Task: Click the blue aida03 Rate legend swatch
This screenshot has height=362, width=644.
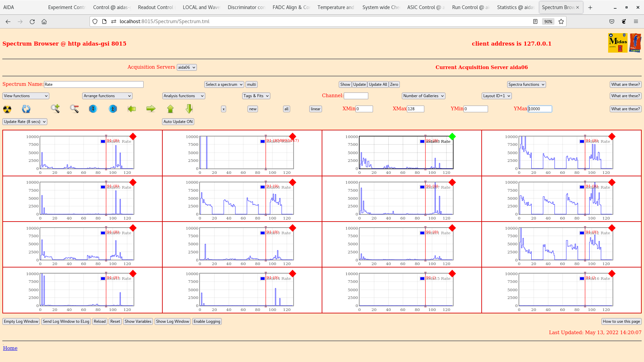Action: tap(422, 141)
